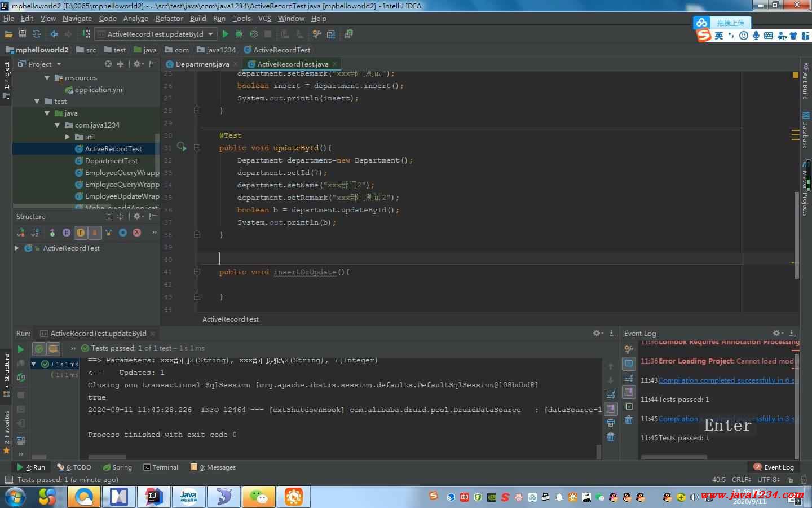Viewport: 812px width, 508px height.
Task: Start debugging with the bug icon
Action: click(x=240, y=34)
